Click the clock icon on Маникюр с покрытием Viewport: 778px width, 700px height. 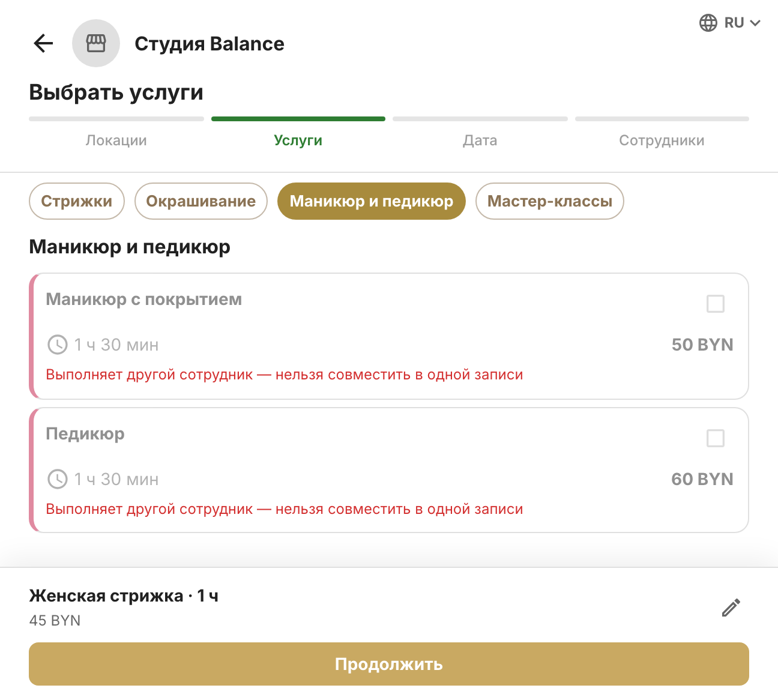[x=58, y=345]
